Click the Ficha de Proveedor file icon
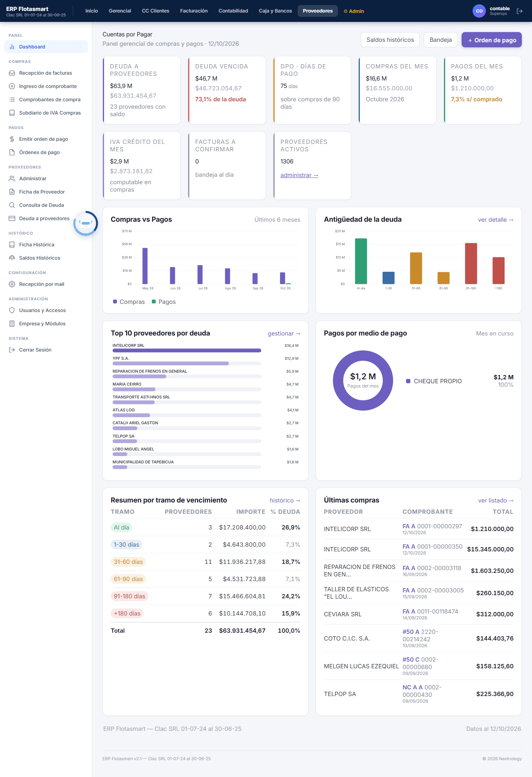Screen dimensions: 532x777 (x=12, y=192)
